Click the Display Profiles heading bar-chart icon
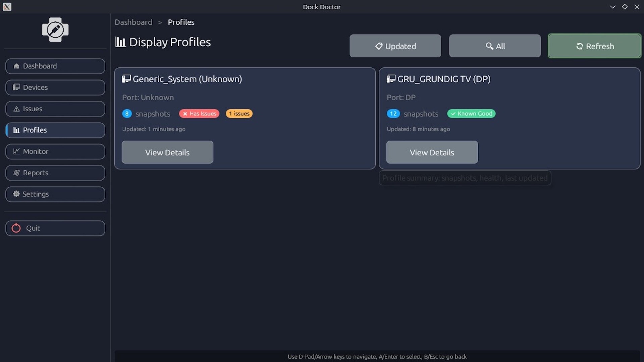Viewport: 644px width, 362px height. point(120,42)
